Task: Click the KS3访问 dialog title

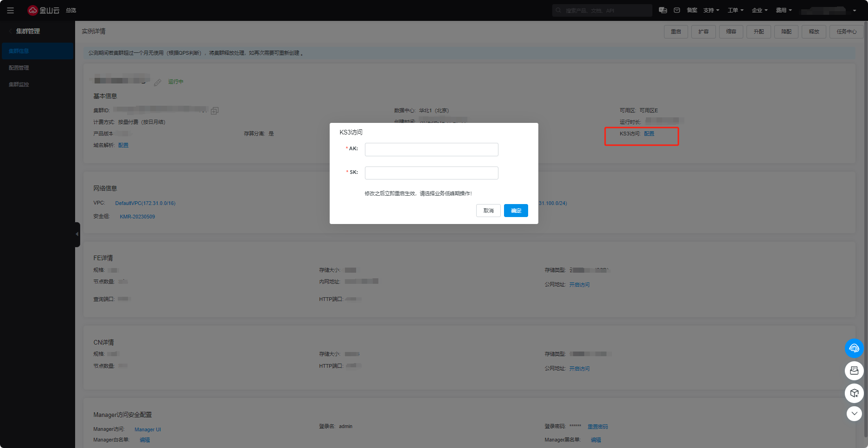Action: [351, 132]
